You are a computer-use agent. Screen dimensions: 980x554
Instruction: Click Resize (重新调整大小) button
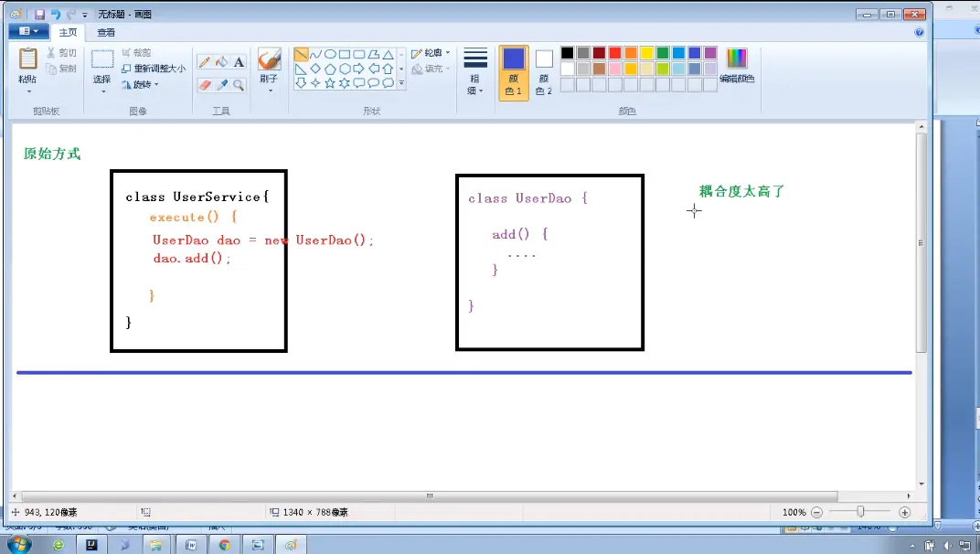pos(154,69)
